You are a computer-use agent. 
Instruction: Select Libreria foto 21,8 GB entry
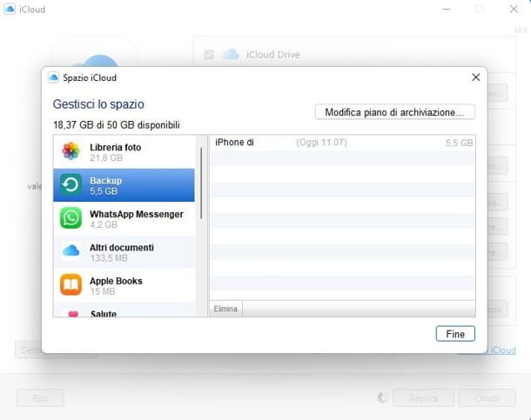tap(124, 152)
